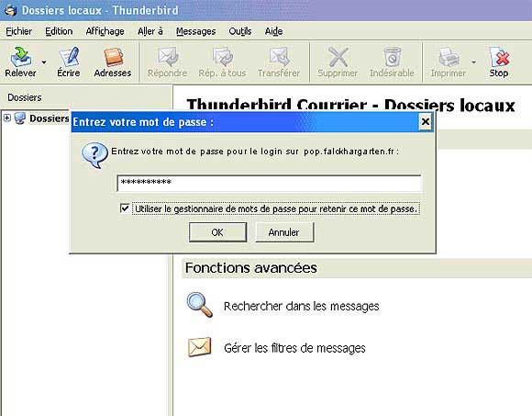The height and width of the screenshot is (416, 532).
Task: Click the Indésirable junk icon
Action: 393,57
